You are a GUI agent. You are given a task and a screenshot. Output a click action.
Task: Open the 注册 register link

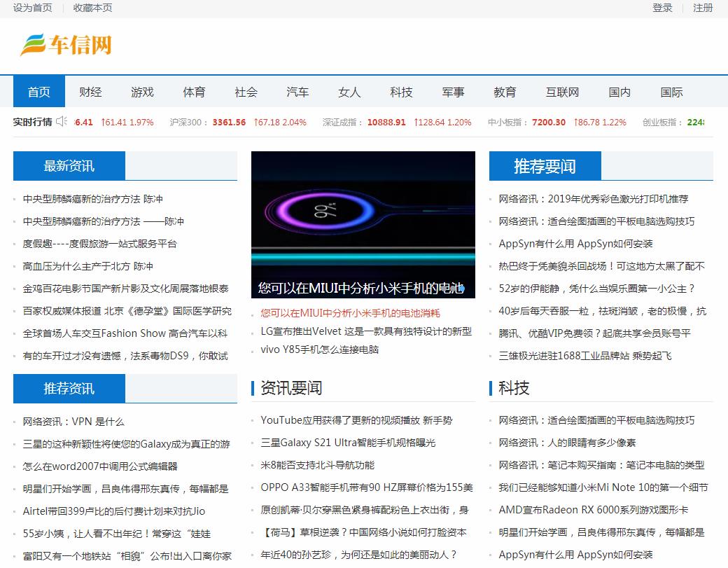click(x=703, y=8)
